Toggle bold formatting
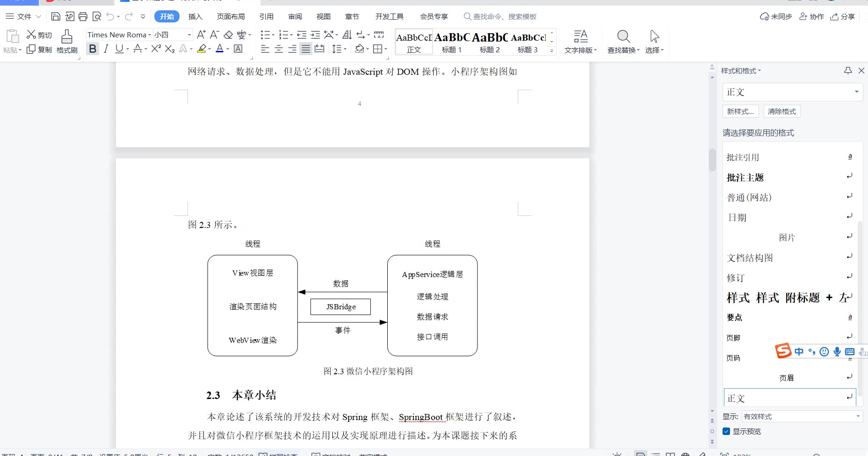This screenshot has height=456, width=868. [93, 49]
